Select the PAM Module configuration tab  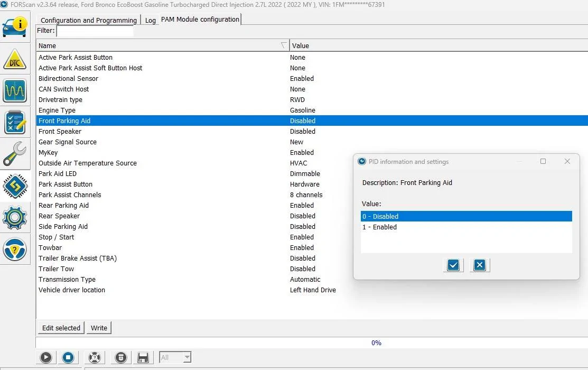click(200, 19)
